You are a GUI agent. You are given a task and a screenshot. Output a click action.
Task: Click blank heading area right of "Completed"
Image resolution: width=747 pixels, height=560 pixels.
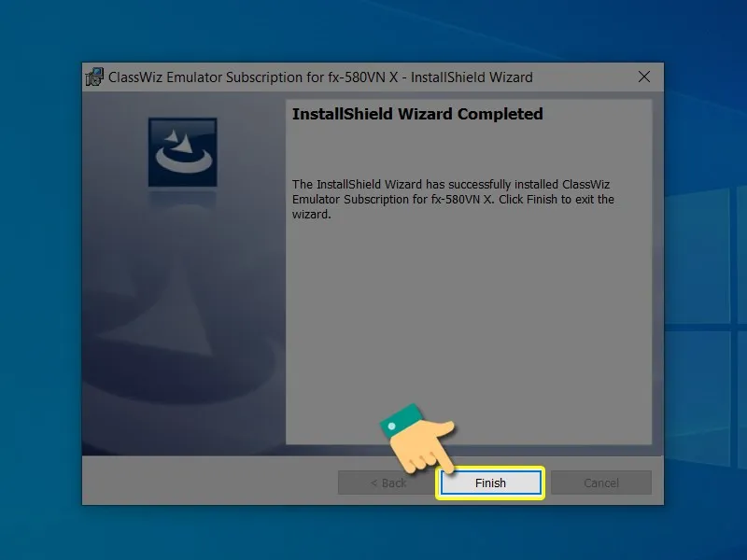[598, 114]
